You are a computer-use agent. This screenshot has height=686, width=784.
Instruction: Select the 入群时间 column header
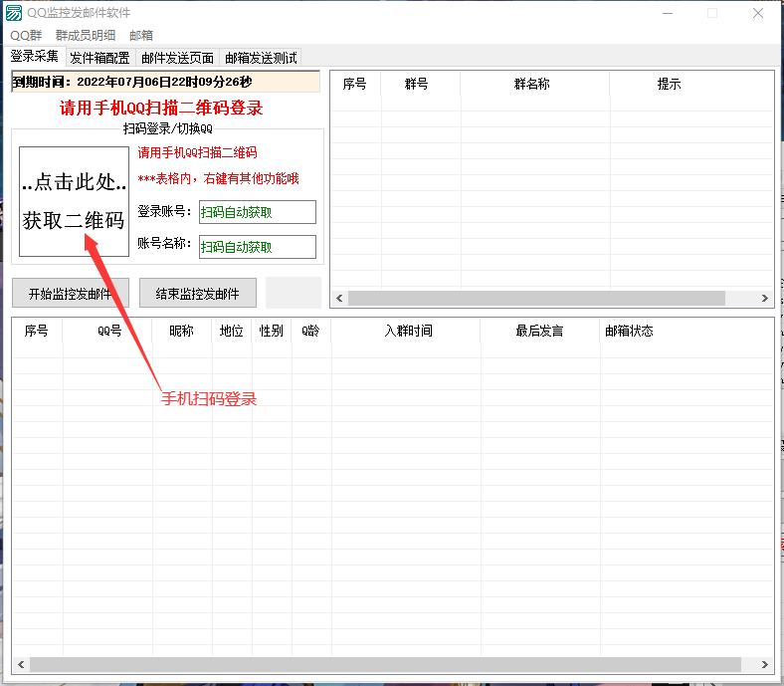pyautogui.click(x=406, y=331)
